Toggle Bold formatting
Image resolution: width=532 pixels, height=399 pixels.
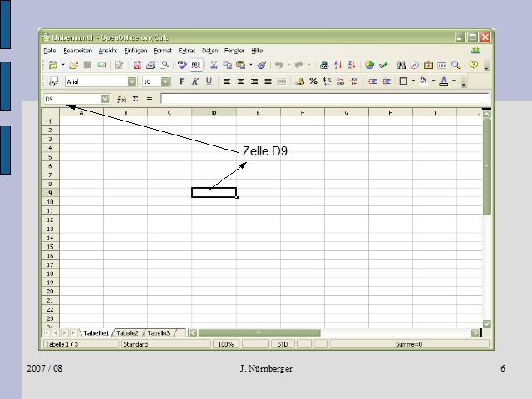tap(182, 81)
